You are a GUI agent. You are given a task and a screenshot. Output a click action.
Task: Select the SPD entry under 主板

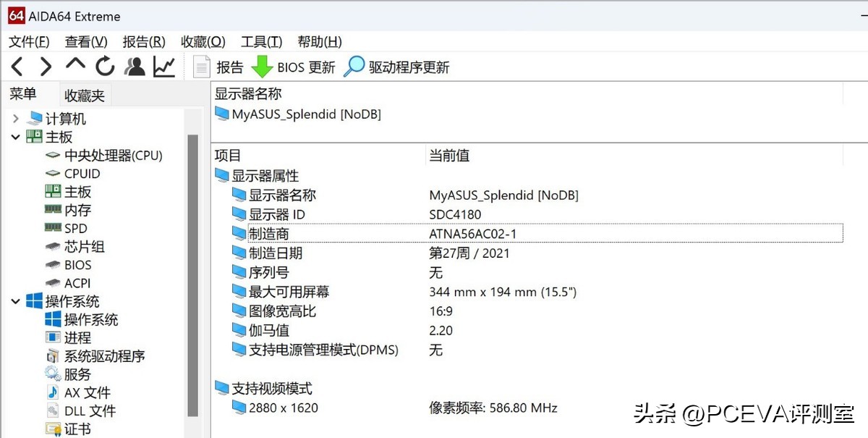(74, 228)
